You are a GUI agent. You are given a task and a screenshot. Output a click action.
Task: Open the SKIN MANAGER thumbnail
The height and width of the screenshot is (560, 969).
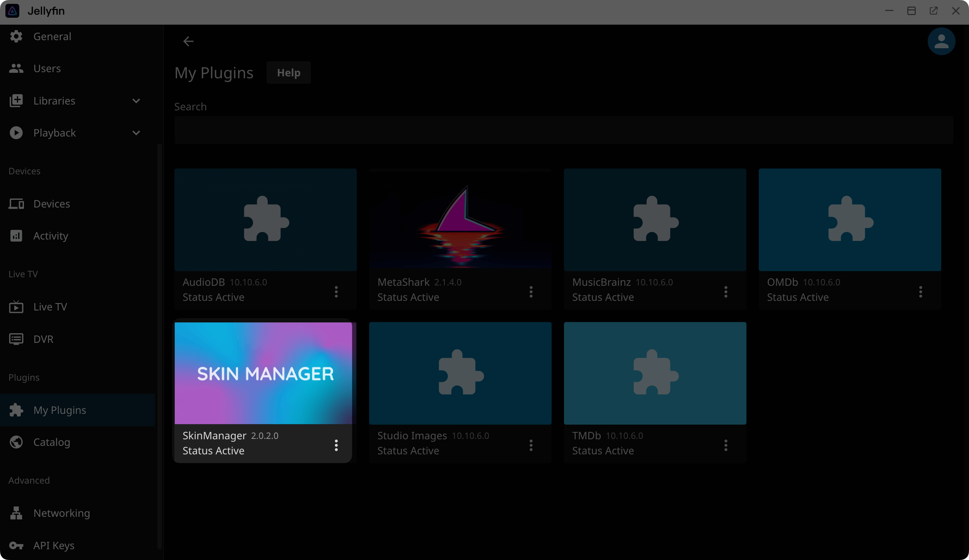point(263,373)
